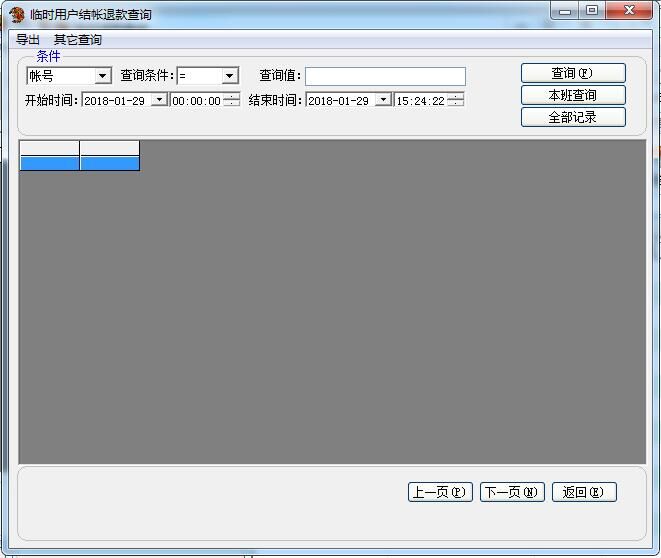Click the 查询值 input field
This screenshot has width=661, height=558.
coord(385,76)
